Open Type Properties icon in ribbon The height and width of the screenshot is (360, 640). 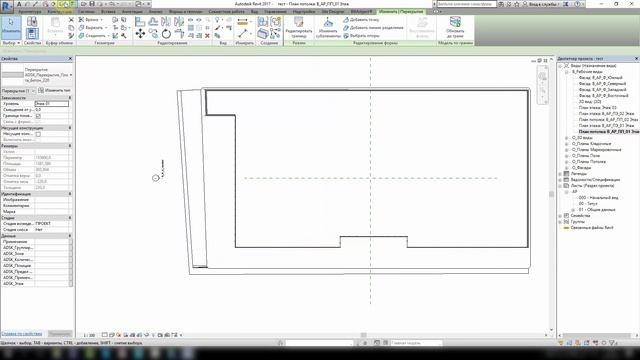click(32, 21)
